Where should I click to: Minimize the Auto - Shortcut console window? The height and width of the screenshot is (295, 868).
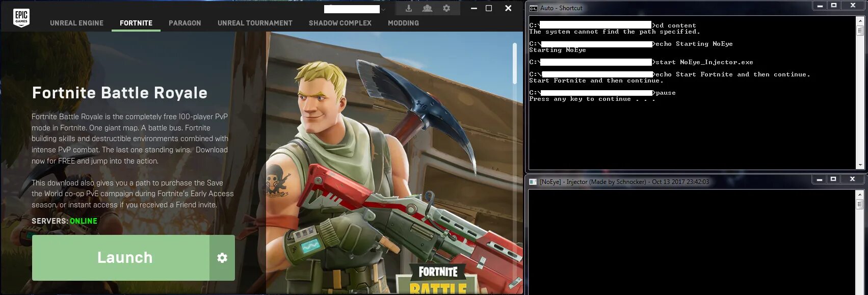click(x=820, y=6)
